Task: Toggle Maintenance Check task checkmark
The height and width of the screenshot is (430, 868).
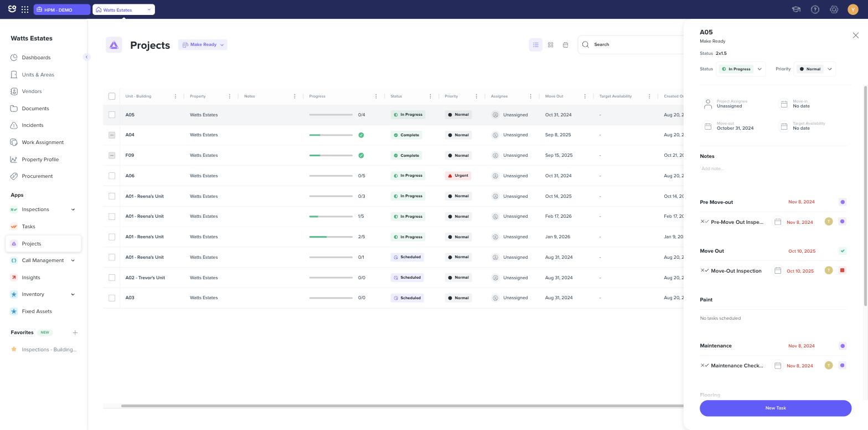Action: pyautogui.click(x=705, y=365)
